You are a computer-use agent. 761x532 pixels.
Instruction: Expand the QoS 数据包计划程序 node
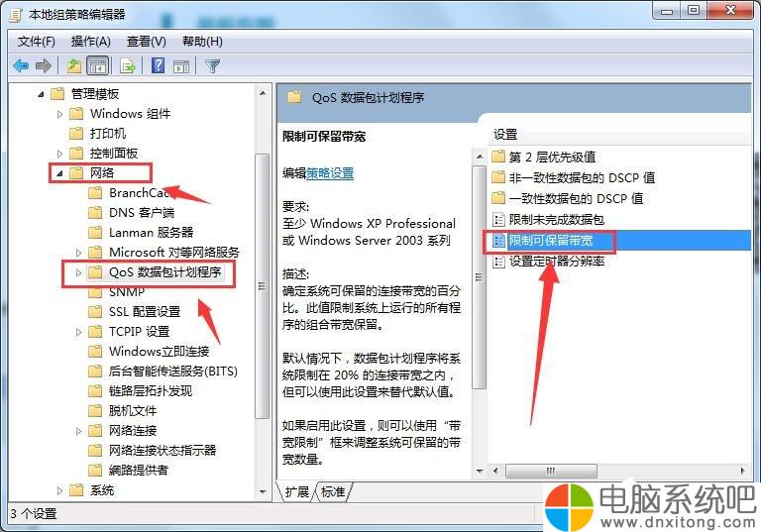pyautogui.click(x=78, y=272)
